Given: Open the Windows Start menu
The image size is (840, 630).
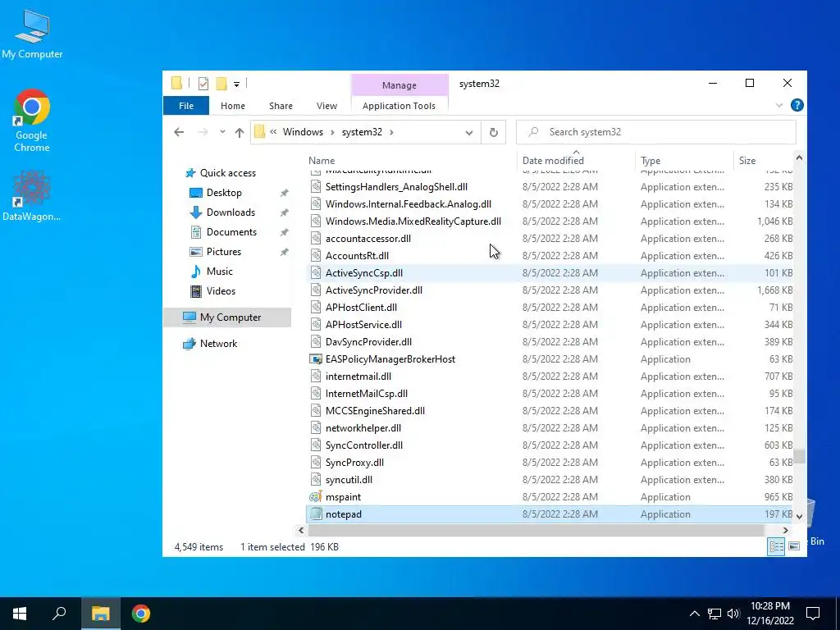Looking at the screenshot, I should [x=20, y=614].
